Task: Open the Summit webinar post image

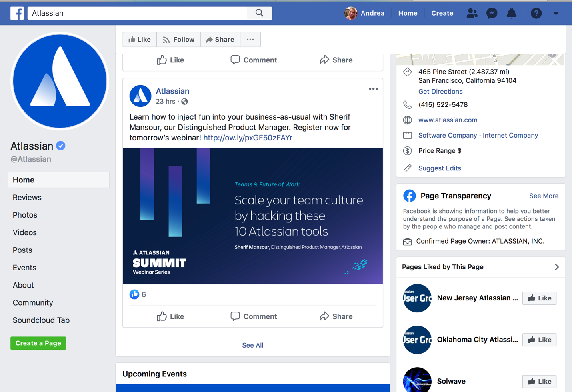Action: click(253, 216)
